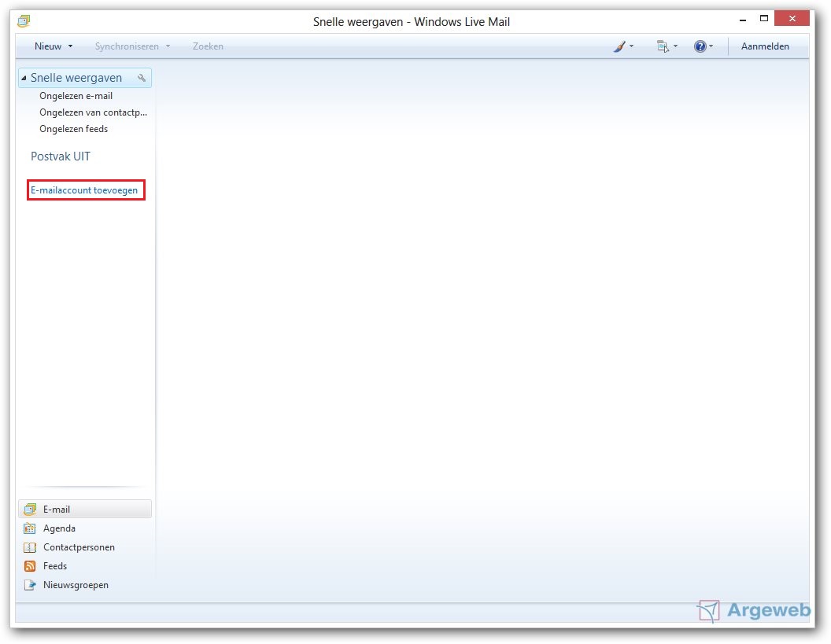Minimize the Windows Live Mail window
The height and width of the screenshot is (644, 831).
click(x=743, y=19)
